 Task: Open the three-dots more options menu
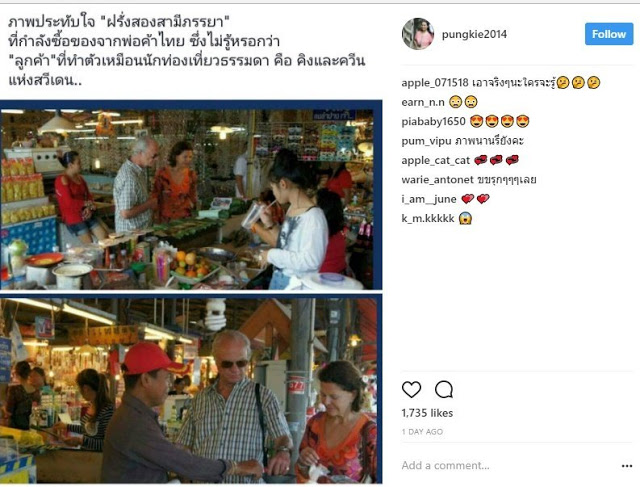coord(627,466)
